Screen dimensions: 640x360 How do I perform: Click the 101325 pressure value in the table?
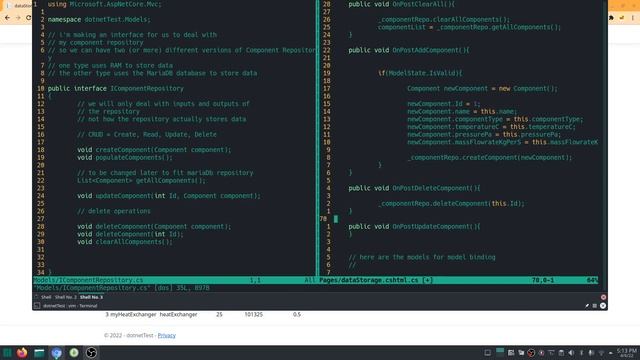point(254,315)
